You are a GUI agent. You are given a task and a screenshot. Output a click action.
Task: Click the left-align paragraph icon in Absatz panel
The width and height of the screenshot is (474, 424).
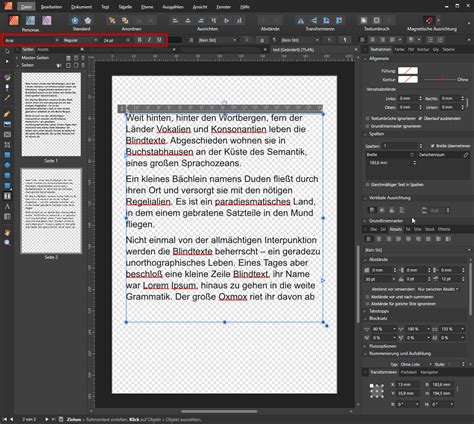pyautogui.click(x=369, y=239)
